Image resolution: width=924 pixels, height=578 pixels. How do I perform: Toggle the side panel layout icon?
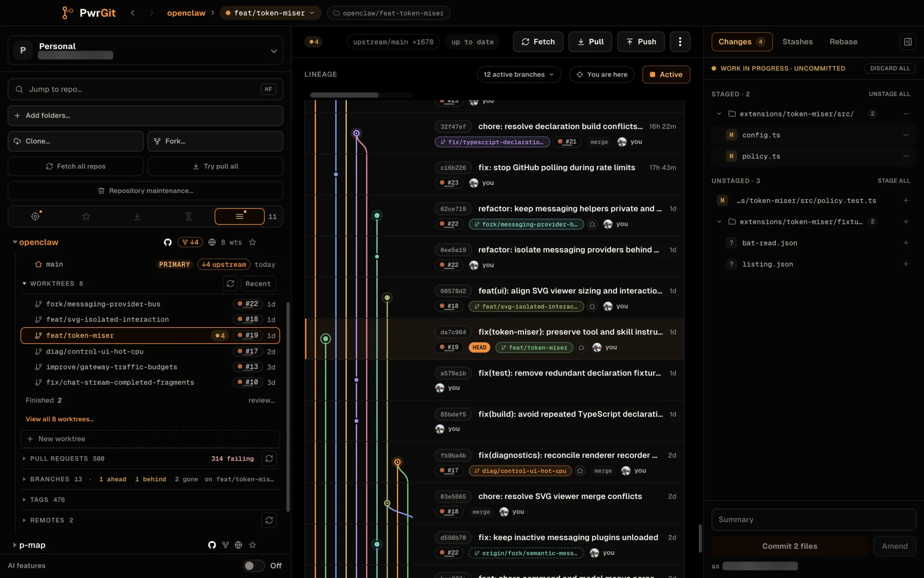tap(907, 42)
